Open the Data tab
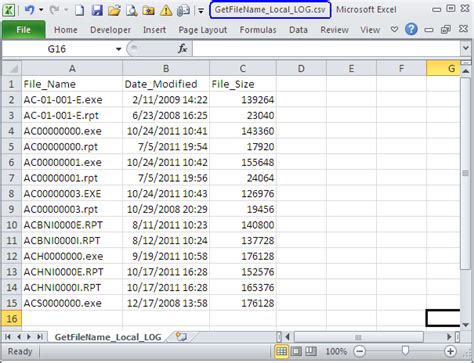The width and height of the screenshot is (474, 363). click(298, 30)
